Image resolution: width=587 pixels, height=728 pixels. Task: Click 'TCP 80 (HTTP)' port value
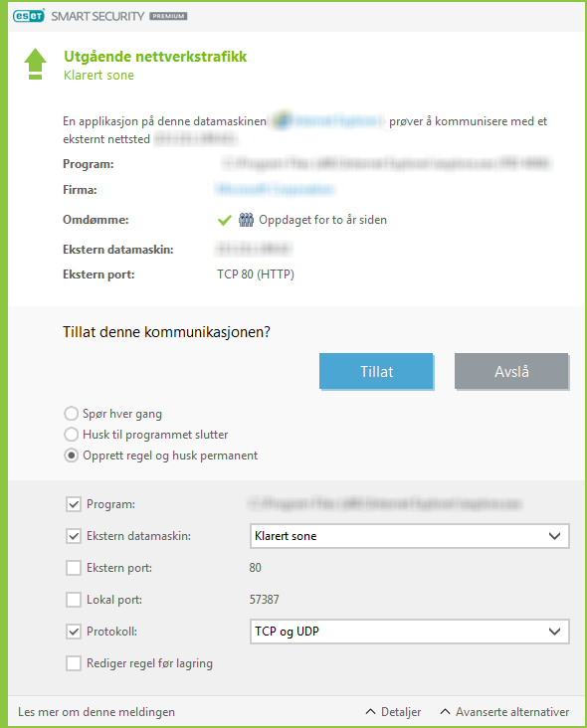click(256, 274)
